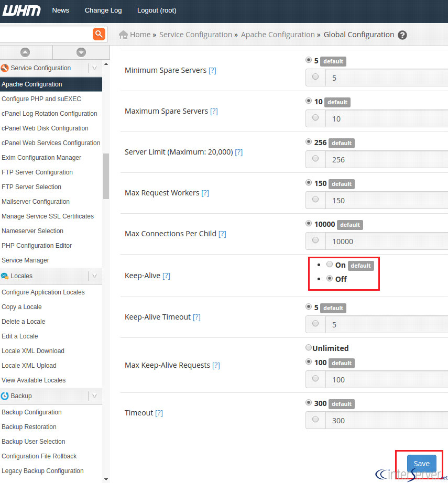Open the News menu item
Viewport: 448px width, 483px height.
(x=61, y=10)
